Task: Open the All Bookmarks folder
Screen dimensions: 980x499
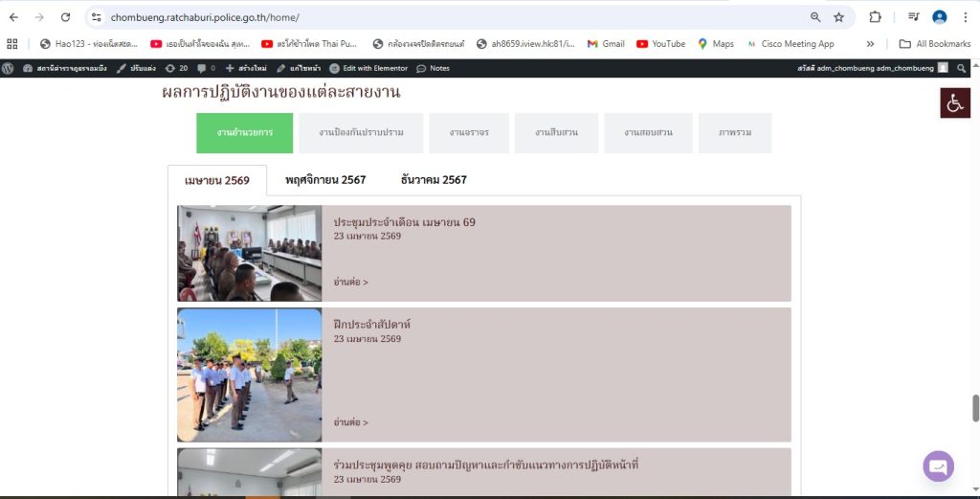Action: (935, 44)
